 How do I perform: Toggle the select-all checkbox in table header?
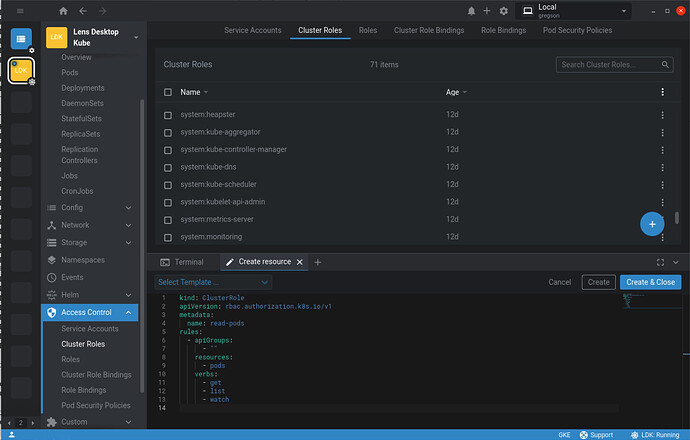pyautogui.click(x=169, y=92)
